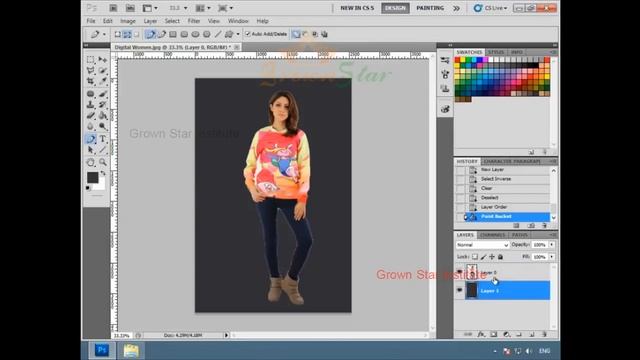Screen dimensions: 640x360
Task: Open the layer Opacity slider arrow
Action: [552, 244]
